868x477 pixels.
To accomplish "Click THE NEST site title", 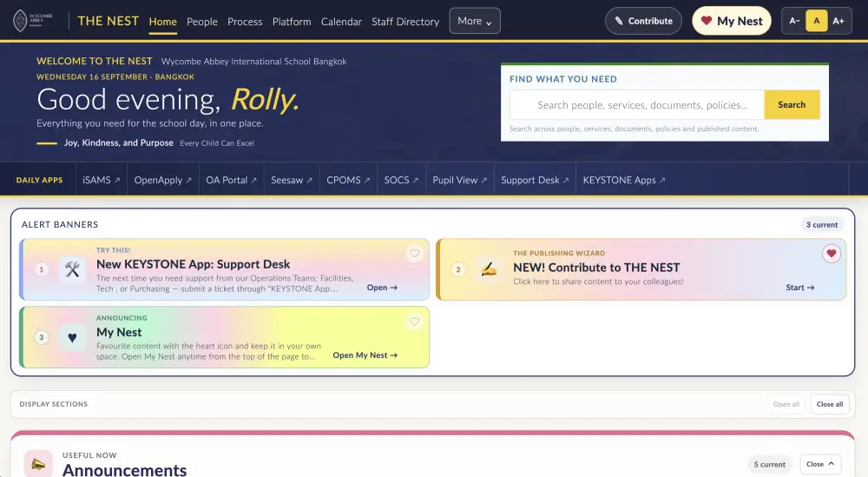I will pyautogui.click(x=108, y=21).
